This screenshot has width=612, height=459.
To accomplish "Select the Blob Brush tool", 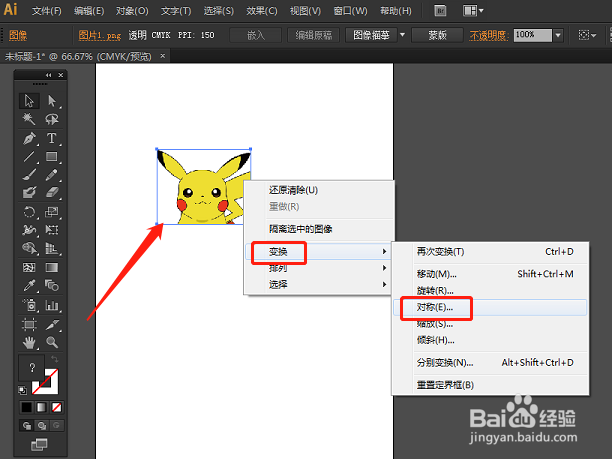I will coord(29,192).
